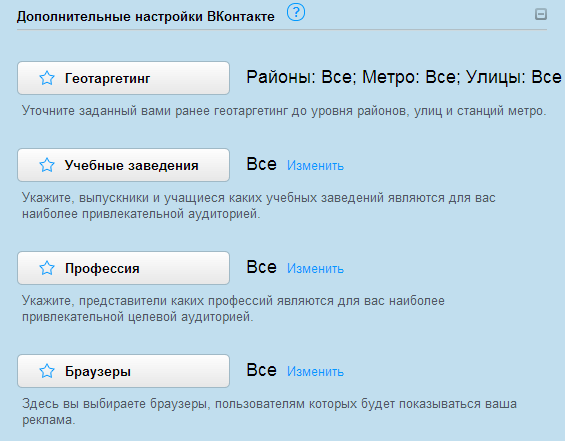The height and width of the screenshot is (441, 565).
Task: Open the help question mark icon
Action: 296,12
